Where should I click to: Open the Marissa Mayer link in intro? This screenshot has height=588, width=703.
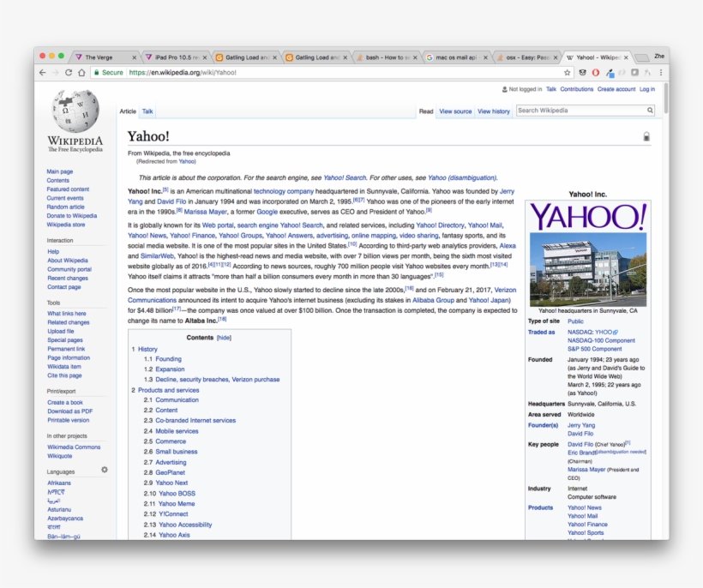point(206,212)
